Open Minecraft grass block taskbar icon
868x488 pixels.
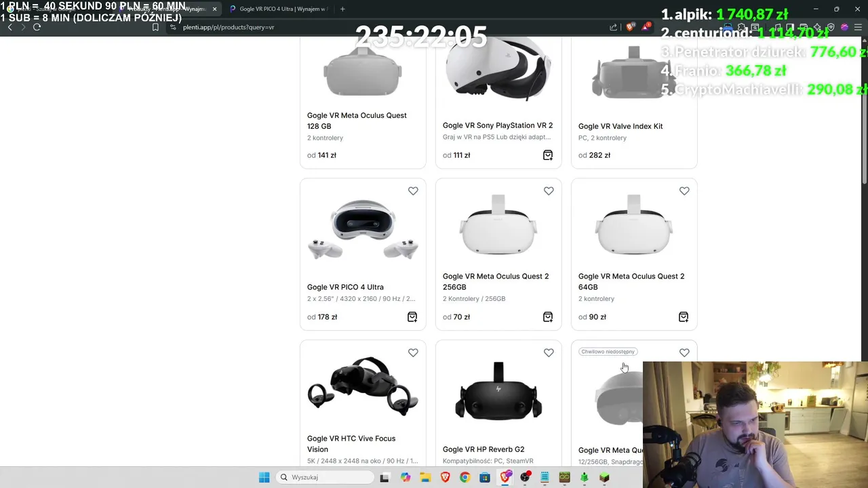pyautogui.click(x=604, y=477)
